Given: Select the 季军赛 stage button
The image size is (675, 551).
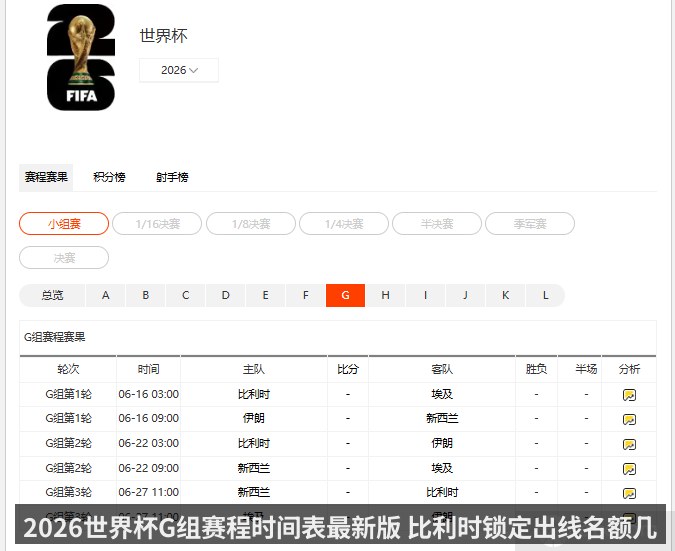Looking at the screenshot, I should [530, 224].
